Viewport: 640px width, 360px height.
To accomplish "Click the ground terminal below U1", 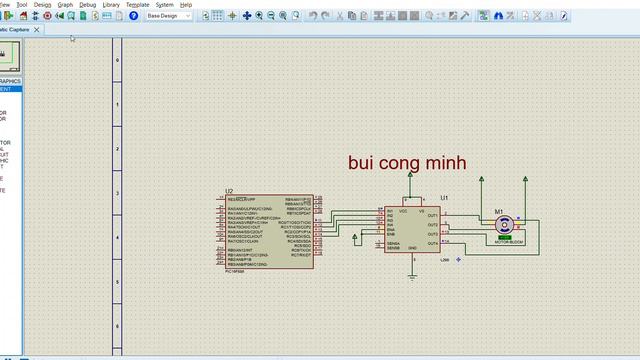I will tap(412, 277).
